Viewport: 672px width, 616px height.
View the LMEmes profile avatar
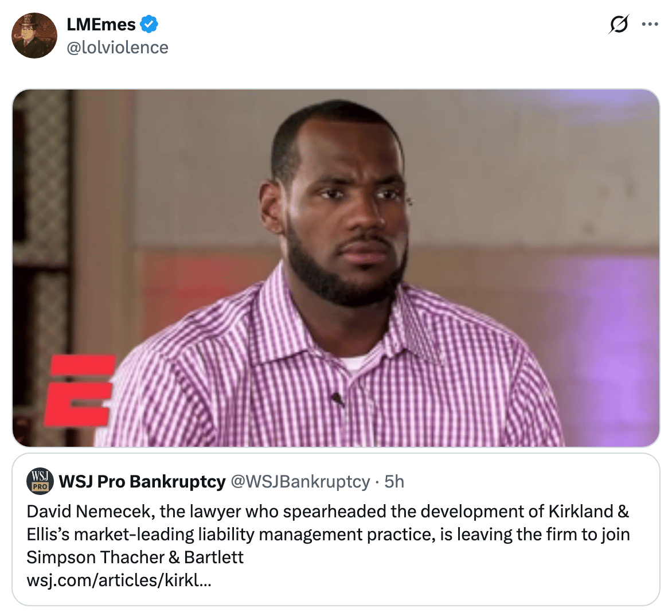tap(34, 36)
